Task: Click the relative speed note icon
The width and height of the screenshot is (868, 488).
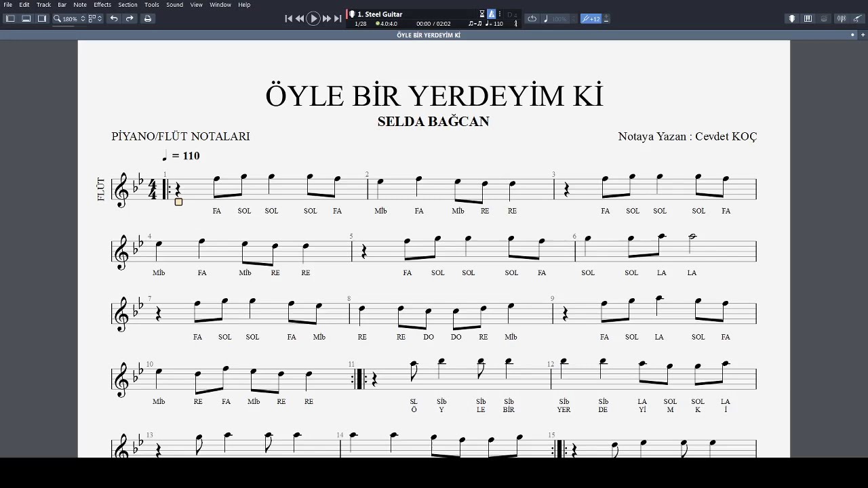Action: coord(546,19)
